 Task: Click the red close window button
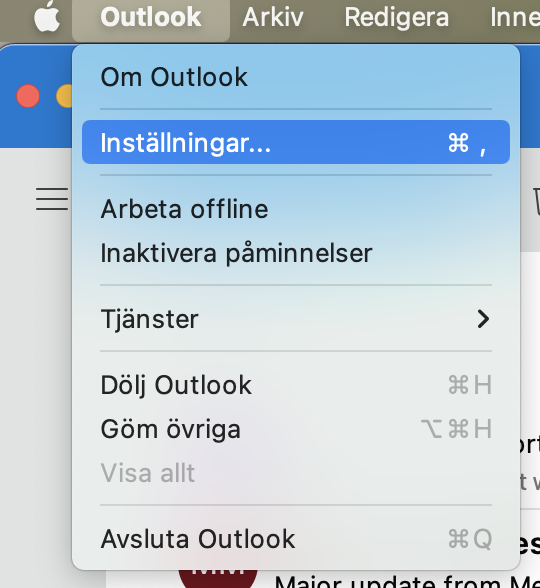click(x=28, y=96)
